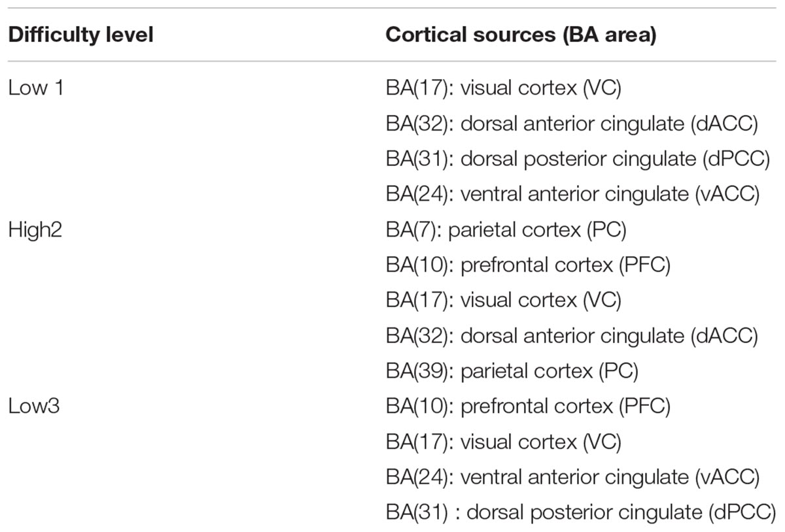Click BA(10) prefrontal cortex under High2
The image size is (785, 532).
point(529,265)
